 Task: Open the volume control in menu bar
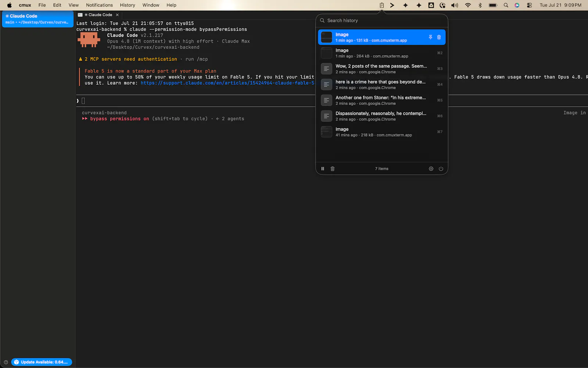pos(455,5)
